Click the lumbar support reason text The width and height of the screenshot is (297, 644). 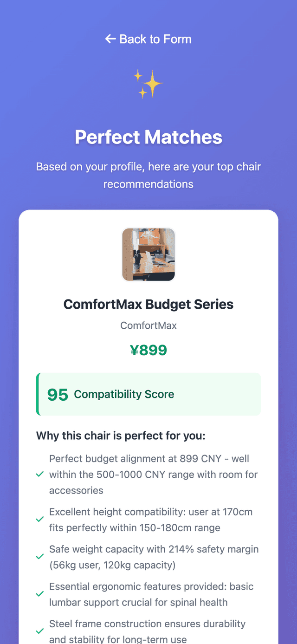(x=151, y=594)
